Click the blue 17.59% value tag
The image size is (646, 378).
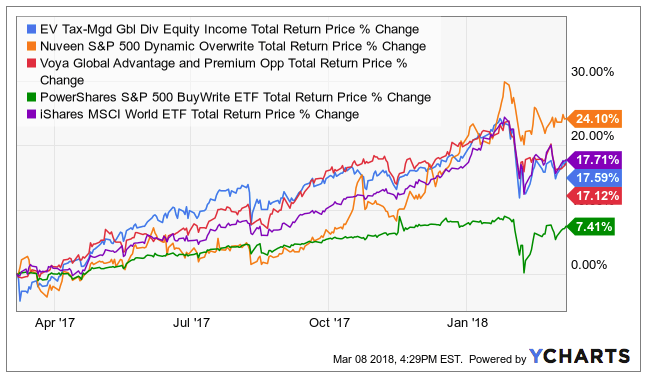coord(595,178)
